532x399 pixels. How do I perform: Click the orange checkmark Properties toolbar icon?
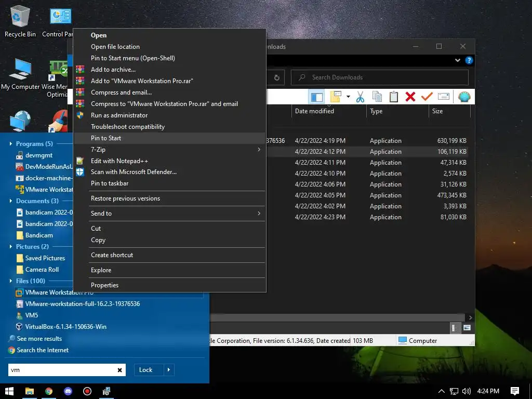coord(427,97)
